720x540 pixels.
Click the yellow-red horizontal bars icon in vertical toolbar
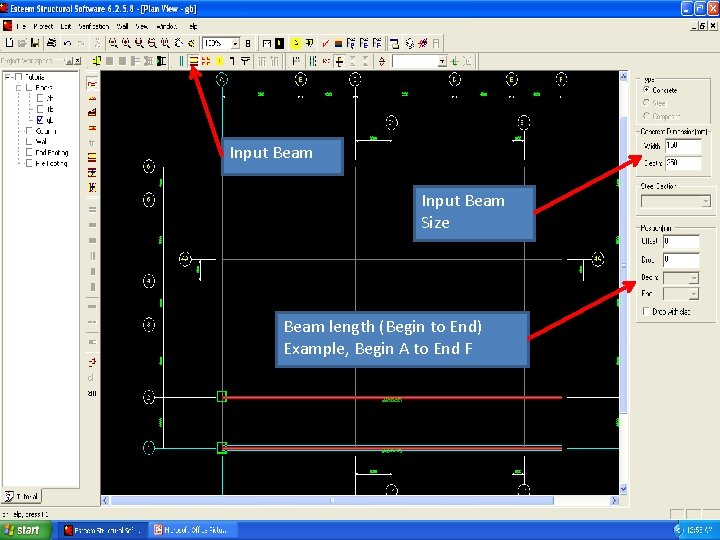pos(92,158)
